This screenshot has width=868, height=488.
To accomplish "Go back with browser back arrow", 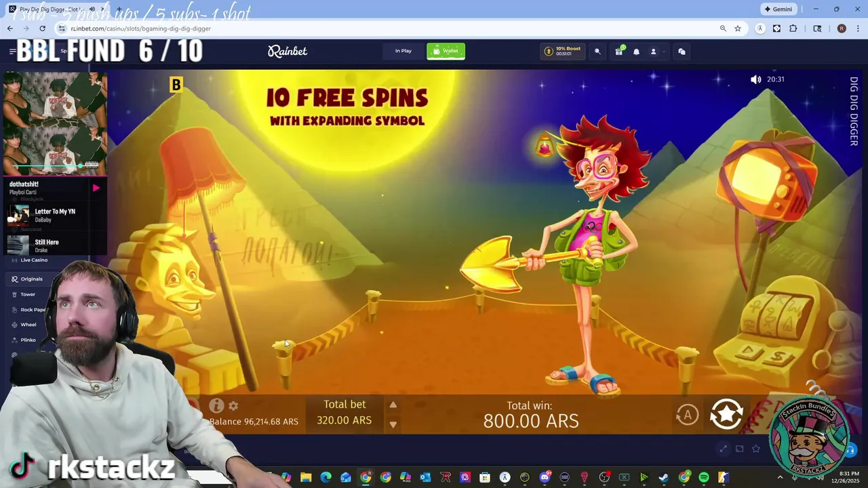I will pos(10,28).
